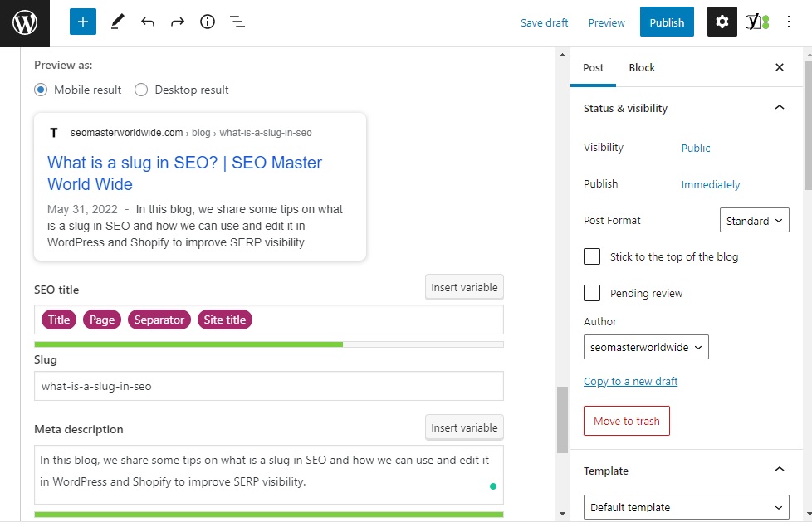Undo the last change with the arrow icon

click(148, 22)
